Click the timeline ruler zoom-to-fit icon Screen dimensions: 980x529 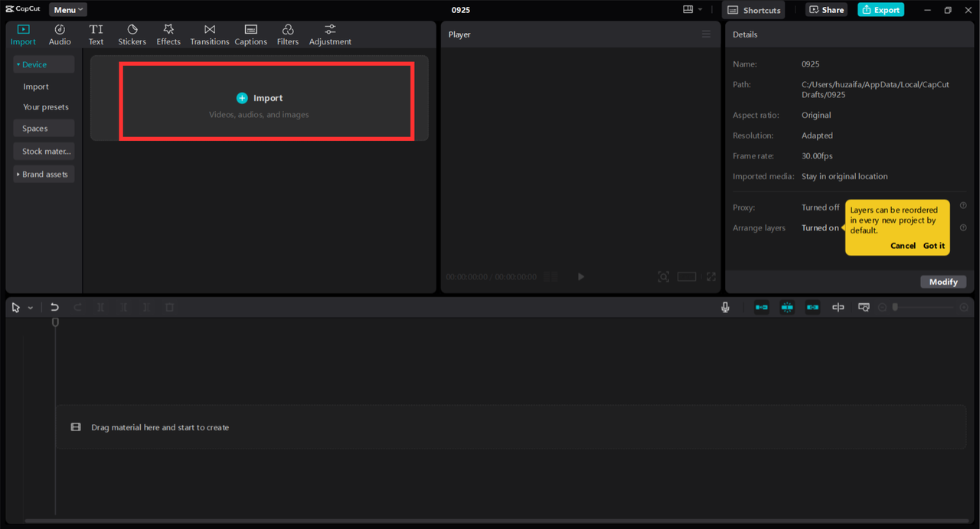(864, 307)
